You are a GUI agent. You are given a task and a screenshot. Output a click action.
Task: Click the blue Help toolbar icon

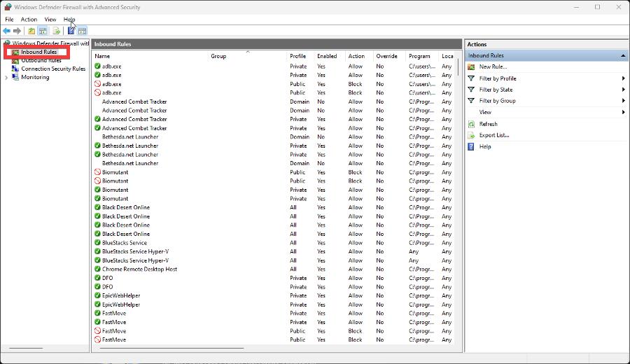coord(71,31)
